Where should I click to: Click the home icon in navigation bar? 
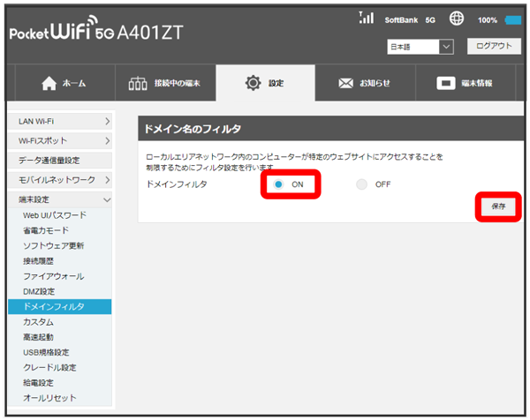49,83
